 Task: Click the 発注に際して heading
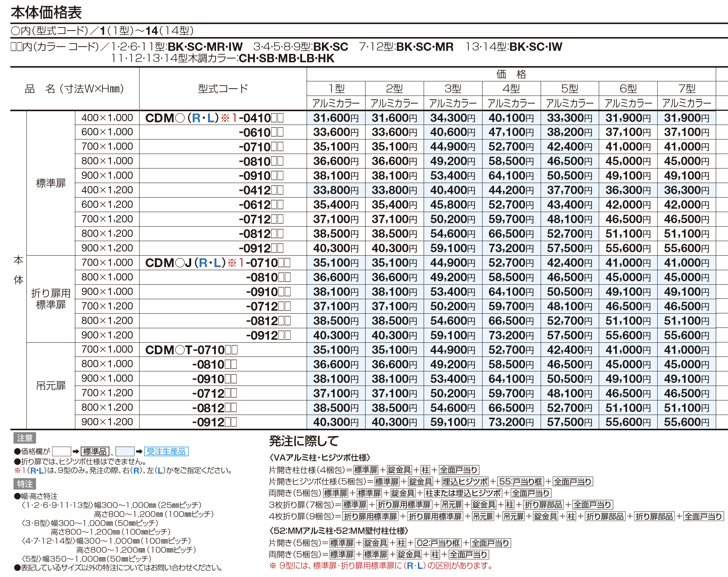(304, 441)
